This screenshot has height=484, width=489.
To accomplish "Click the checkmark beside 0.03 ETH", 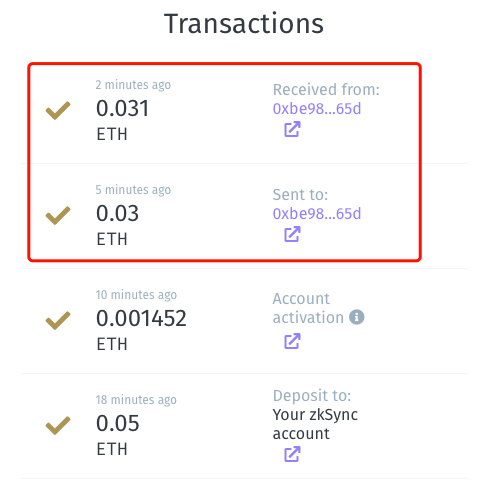I will 58,215.
